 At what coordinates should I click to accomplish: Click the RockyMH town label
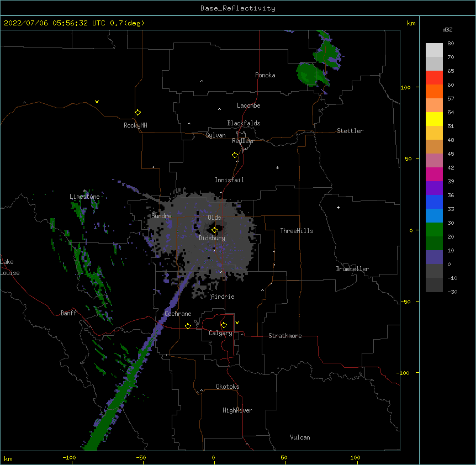point(135,125)
